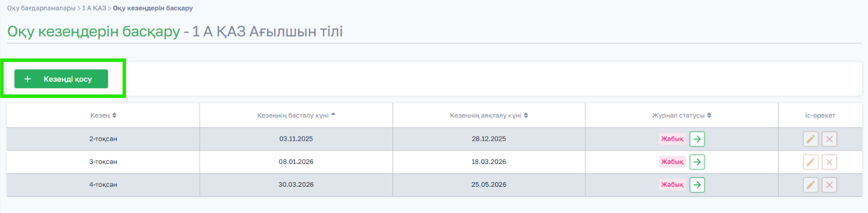Delete the 4-тоқсан period with X icon
The width and height of the screenshot is (868, 213).
[829, 185]
